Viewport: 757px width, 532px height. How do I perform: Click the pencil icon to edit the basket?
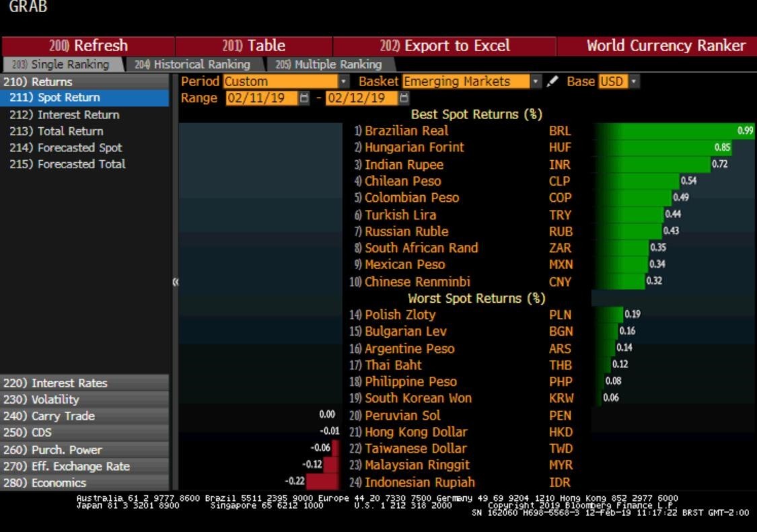(552, 81)
